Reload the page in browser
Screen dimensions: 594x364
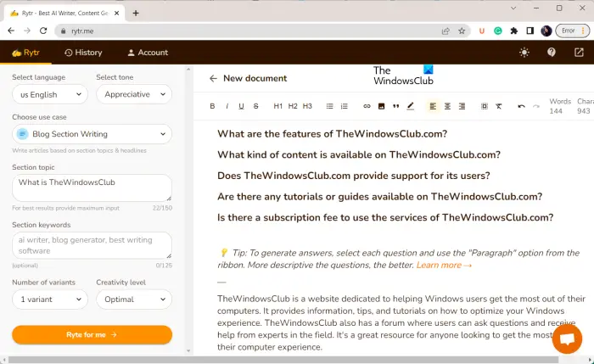click(x=43, y=31)
